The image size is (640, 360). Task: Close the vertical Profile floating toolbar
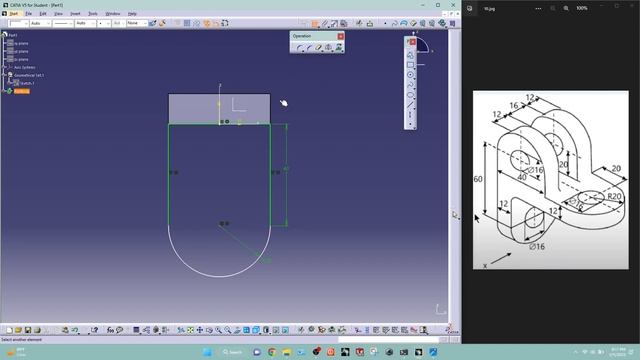pyautogui.click(x=413, y=42)
